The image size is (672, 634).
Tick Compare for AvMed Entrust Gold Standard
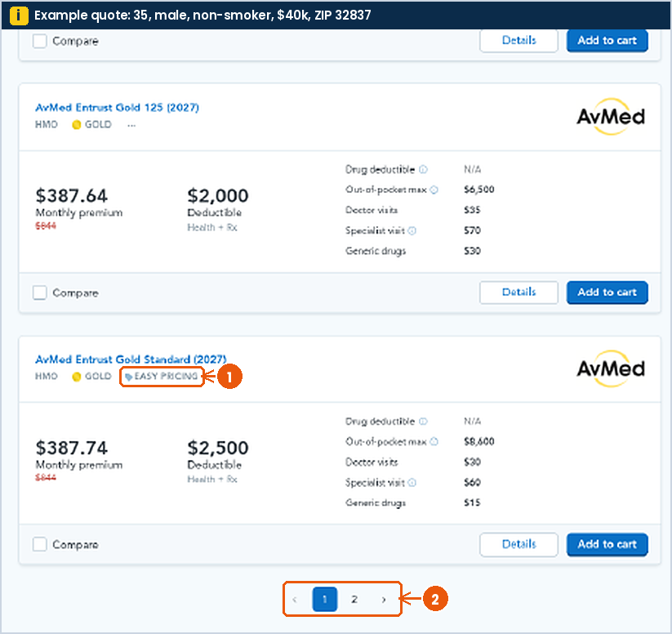click(40, 544)
